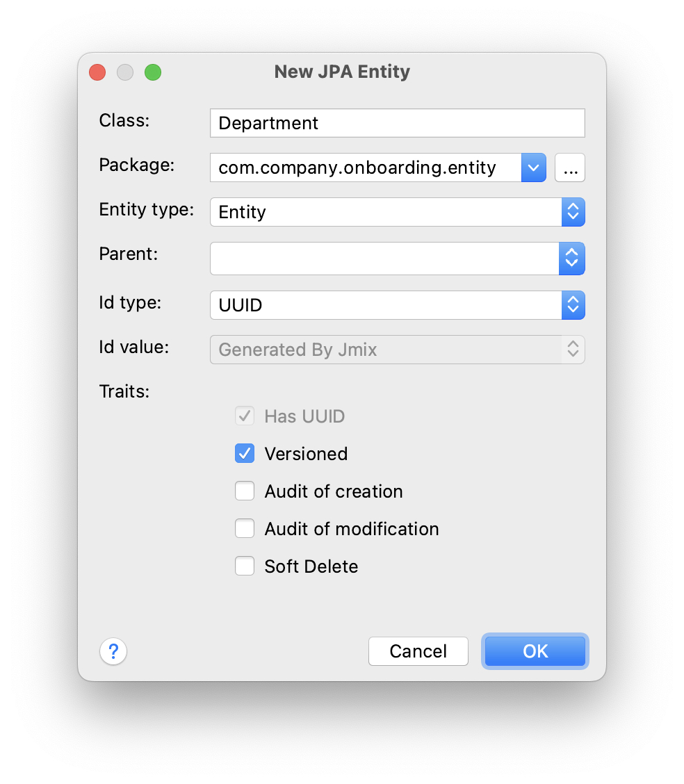Click the Package text field
This screenshot has height=784, width=684.
(366, 168)
